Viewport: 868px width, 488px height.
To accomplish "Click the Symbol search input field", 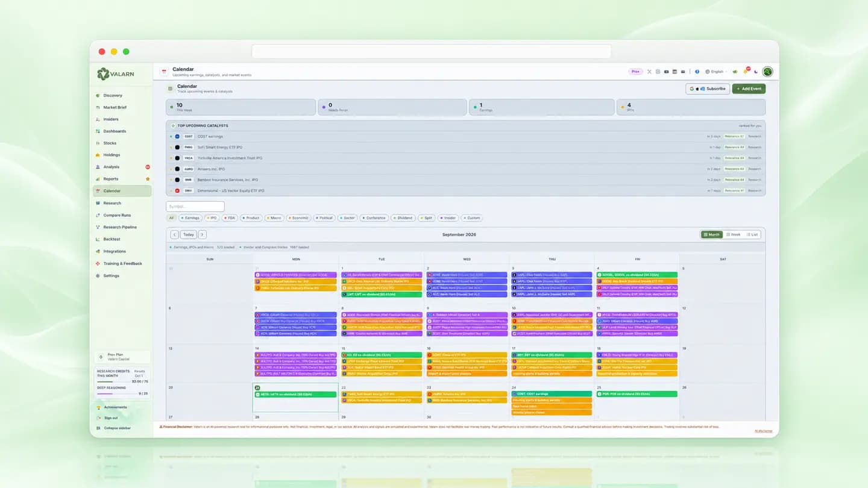I will click(x=195, y=207).
